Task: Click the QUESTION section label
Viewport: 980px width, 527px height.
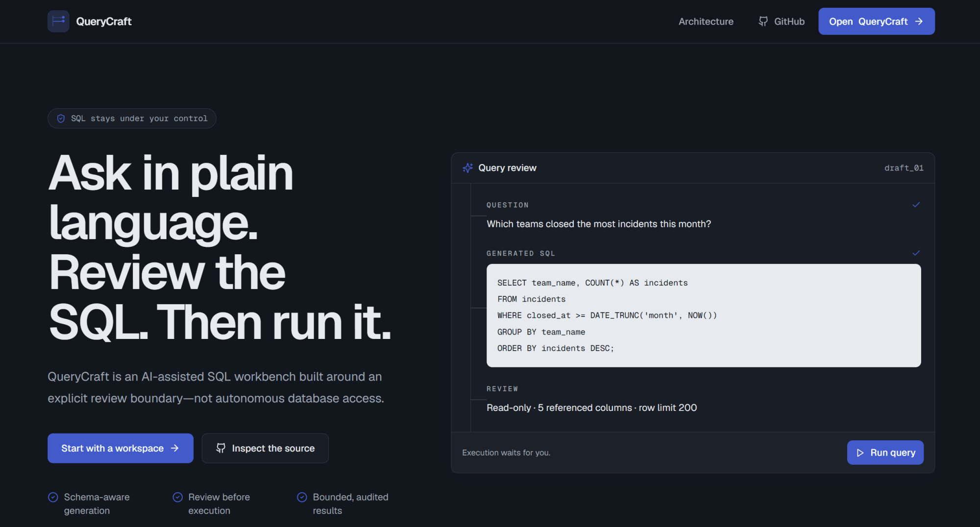Action: [508, 205]
